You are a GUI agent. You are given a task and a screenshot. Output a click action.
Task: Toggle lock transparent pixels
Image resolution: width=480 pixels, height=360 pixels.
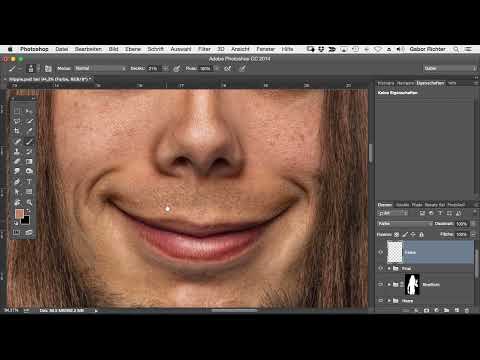[397, 235]
